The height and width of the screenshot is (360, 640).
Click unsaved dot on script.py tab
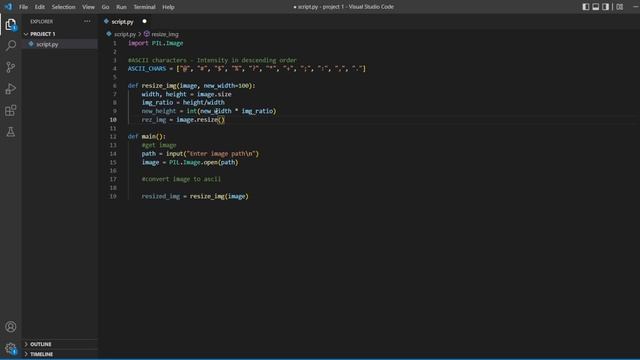[x=144, y=21]
